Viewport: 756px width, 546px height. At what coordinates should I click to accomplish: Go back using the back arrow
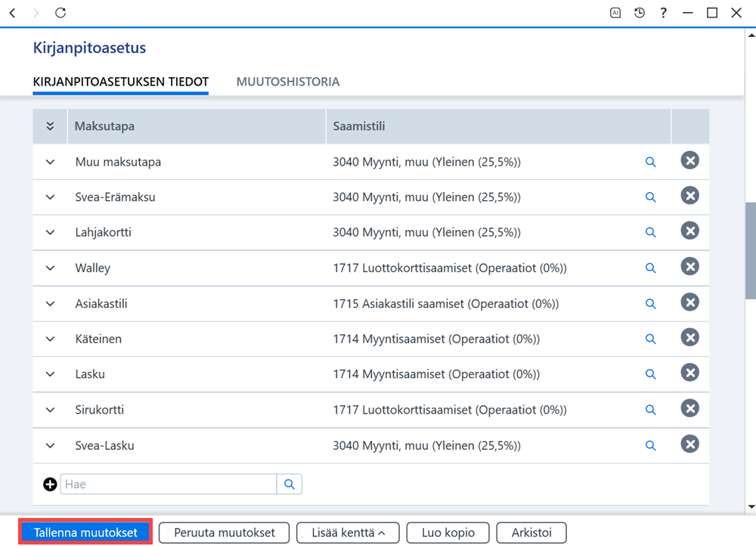tap(13, 13)
